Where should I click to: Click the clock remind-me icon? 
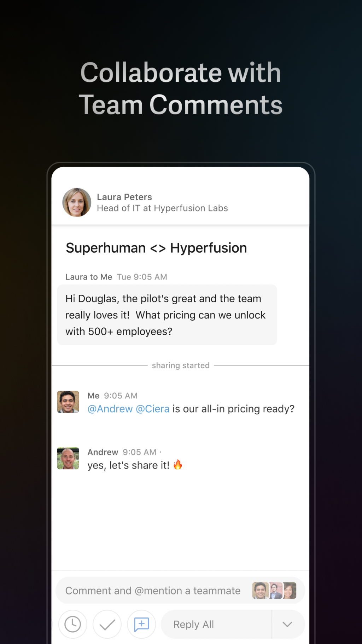[73, 624]
